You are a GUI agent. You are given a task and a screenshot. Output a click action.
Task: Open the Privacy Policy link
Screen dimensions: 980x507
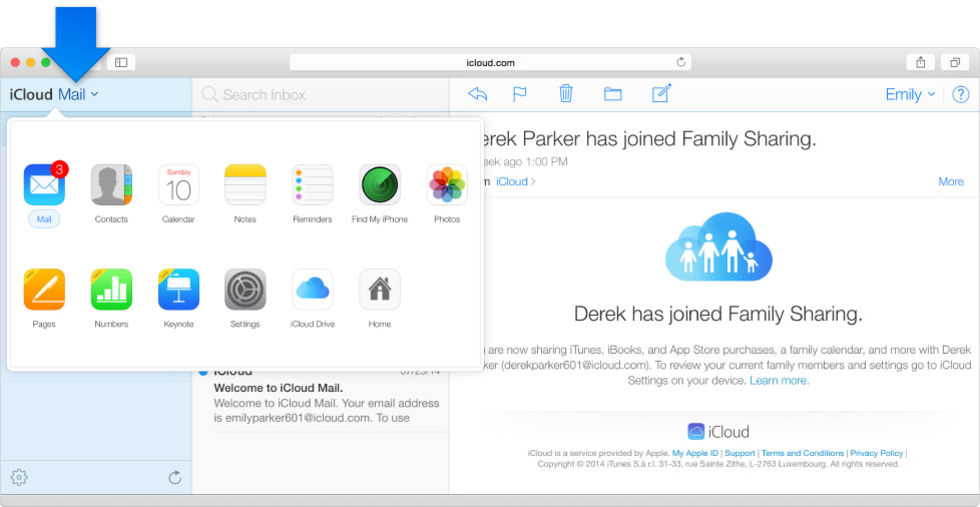click(876, 453)
